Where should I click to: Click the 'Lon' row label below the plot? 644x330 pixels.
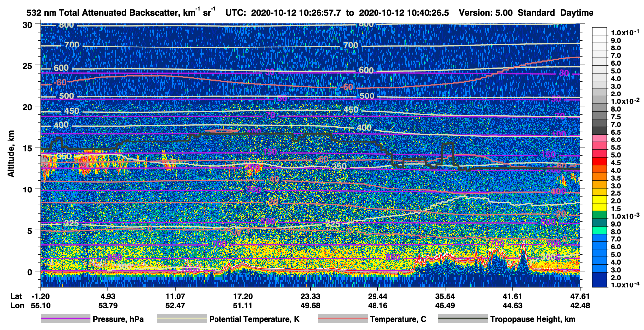17,306
